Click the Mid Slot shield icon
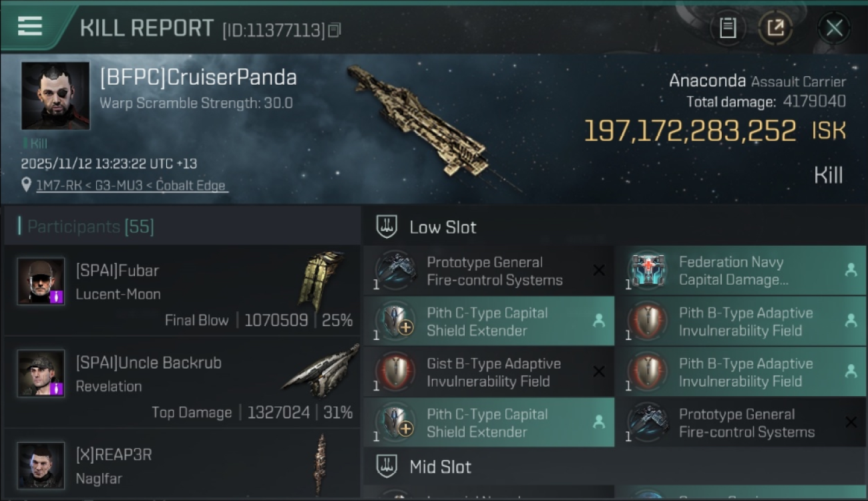This screenshot has height=501, width=868. (x=387, y=466)
